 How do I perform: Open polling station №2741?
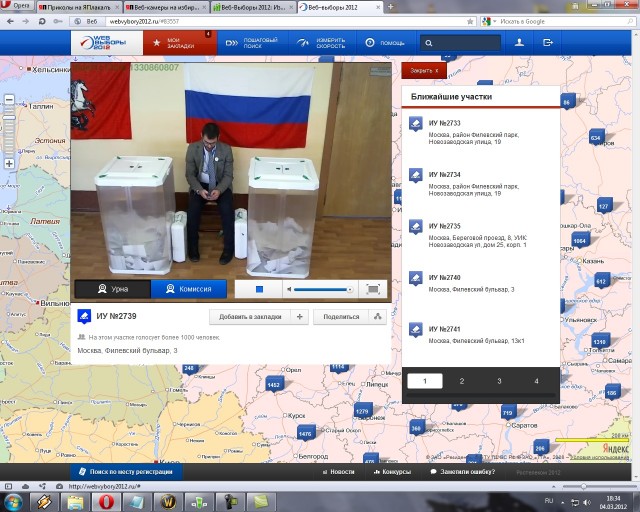point(444,329)
